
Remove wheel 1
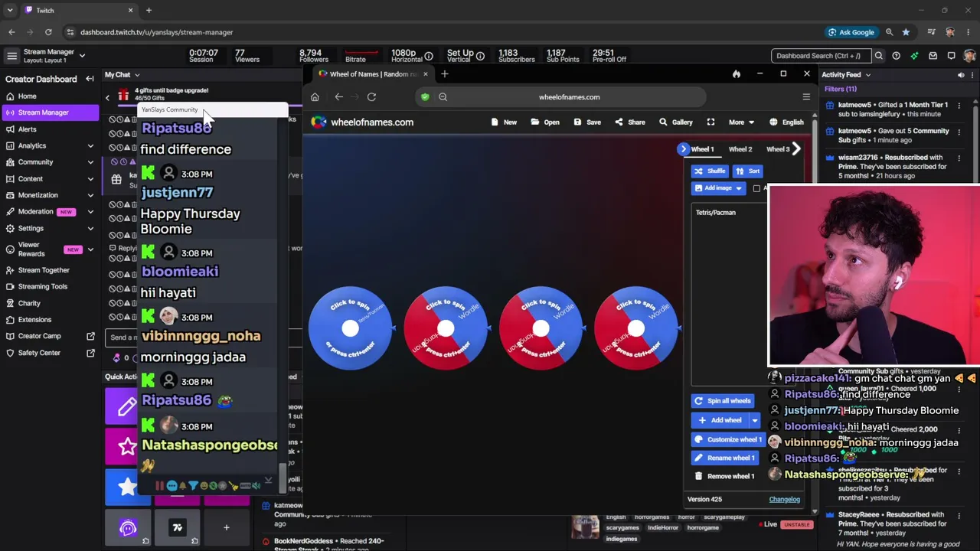pyautogui.click(x=724, y=477)
